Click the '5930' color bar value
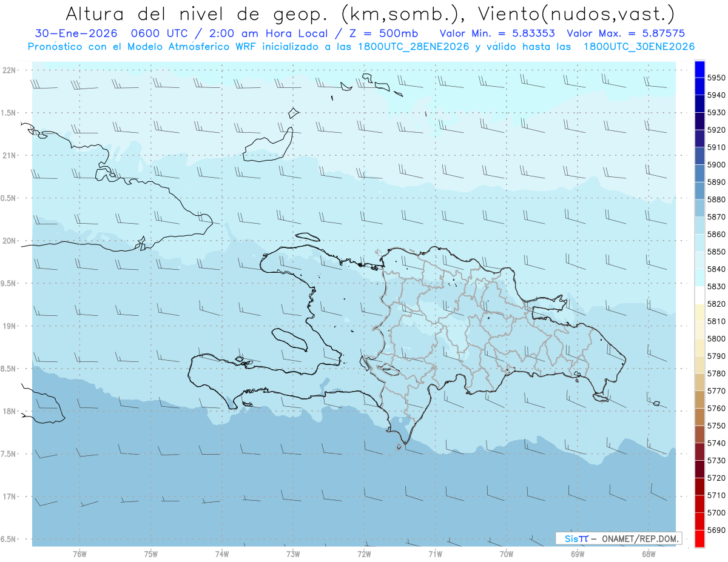Viewport: 728px width, 562px height. pos(716,113)
